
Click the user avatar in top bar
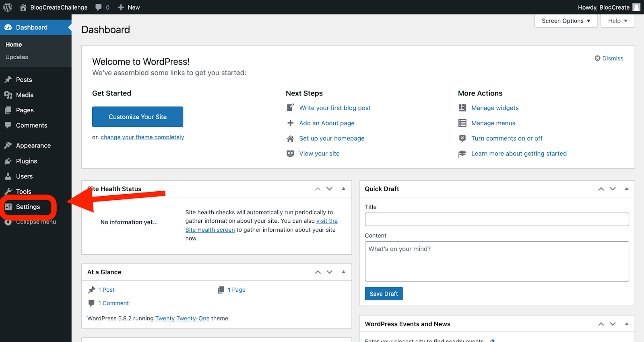coord(636,7)
